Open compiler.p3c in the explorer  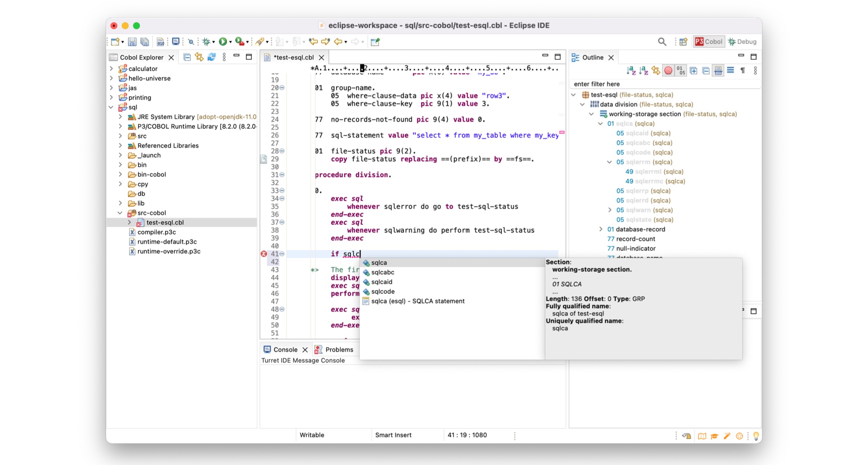click(x=156, y=232)
